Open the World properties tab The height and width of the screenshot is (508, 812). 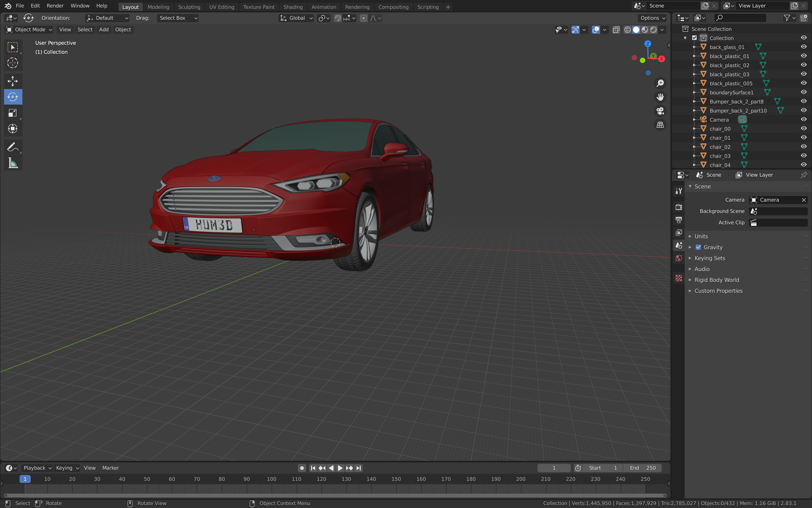[679, 258]
